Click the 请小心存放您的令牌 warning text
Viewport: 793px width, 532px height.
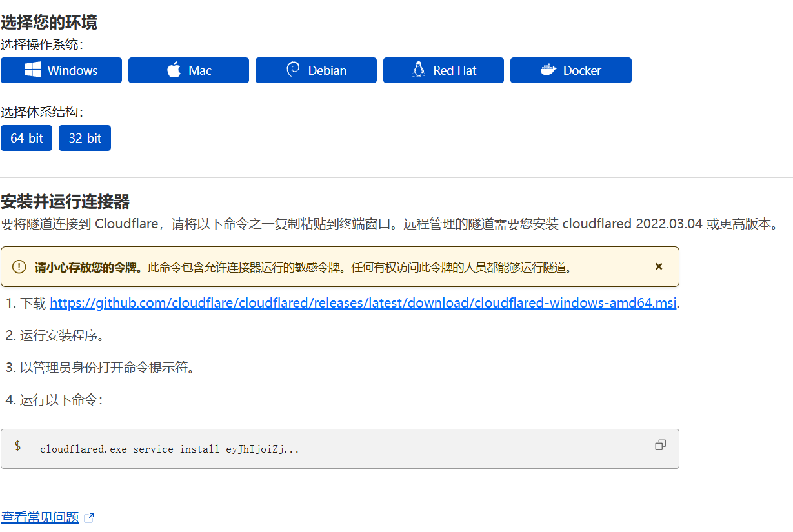coord(88,267)
